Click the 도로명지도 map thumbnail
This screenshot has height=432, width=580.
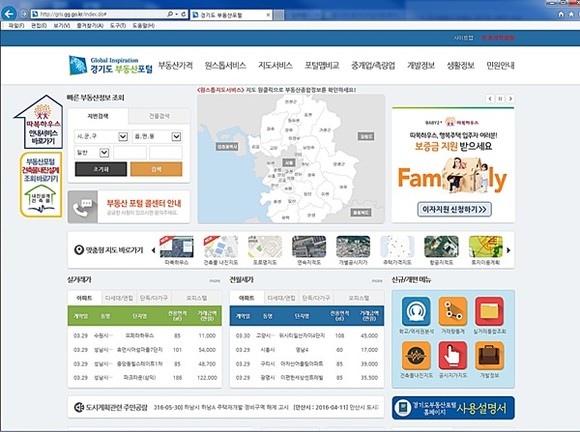(265, 250)
